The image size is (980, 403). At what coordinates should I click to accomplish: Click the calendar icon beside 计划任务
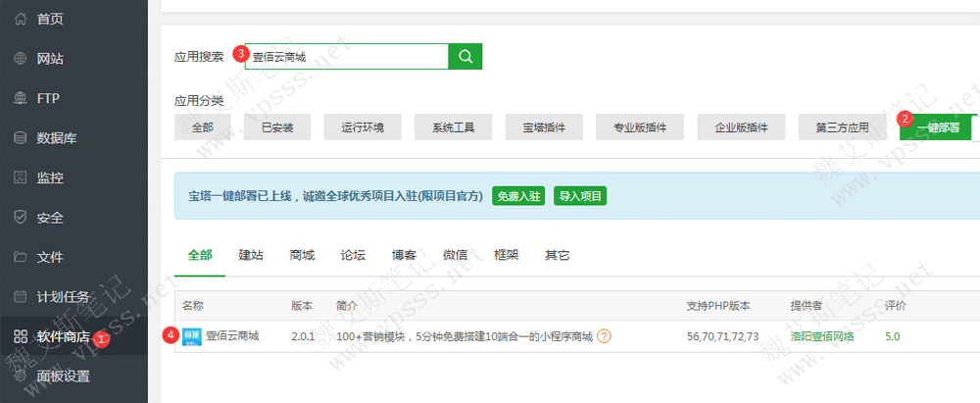21,297
